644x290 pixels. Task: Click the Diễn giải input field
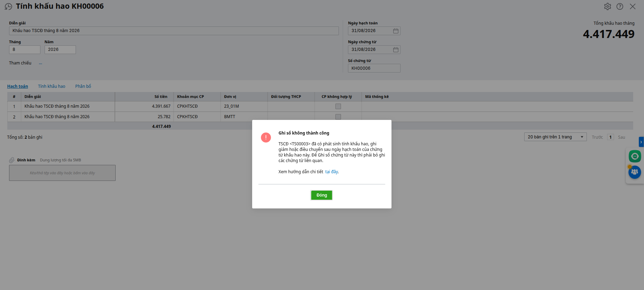pos(174,31)
